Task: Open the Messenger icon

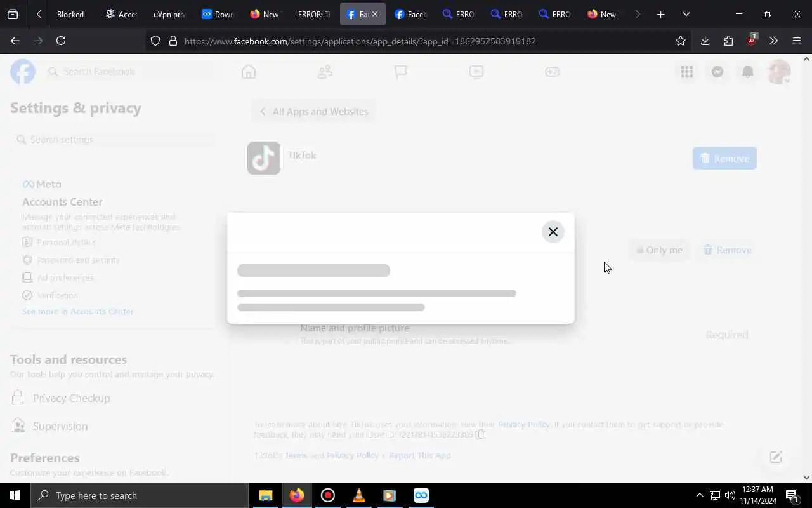Action: pyautogui.click(x=717, y=72)
